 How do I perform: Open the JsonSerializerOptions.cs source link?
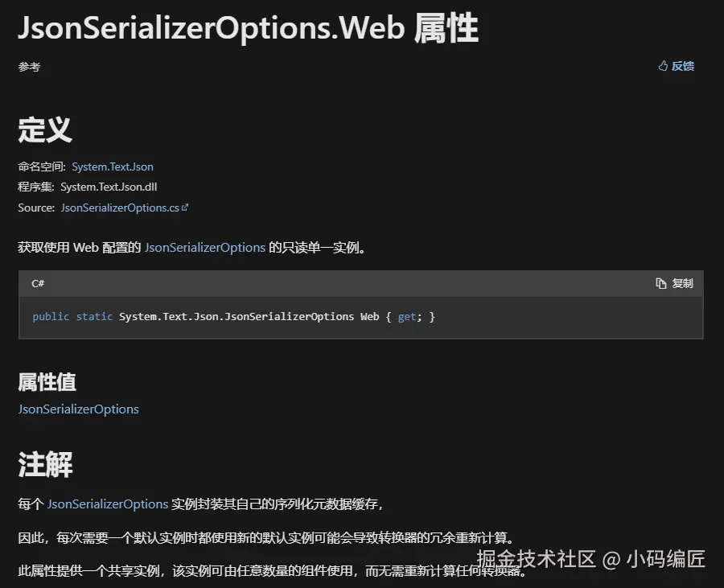point(120,208)
